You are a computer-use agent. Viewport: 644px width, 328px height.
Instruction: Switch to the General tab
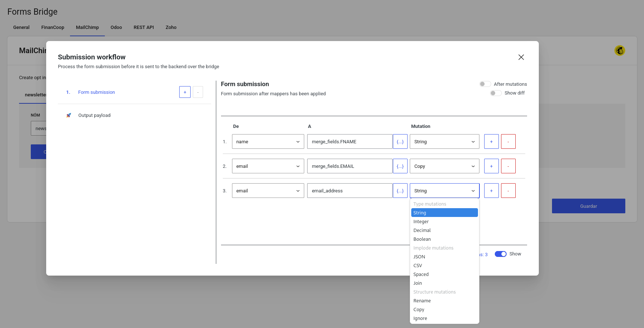click(x=21, y=27)
